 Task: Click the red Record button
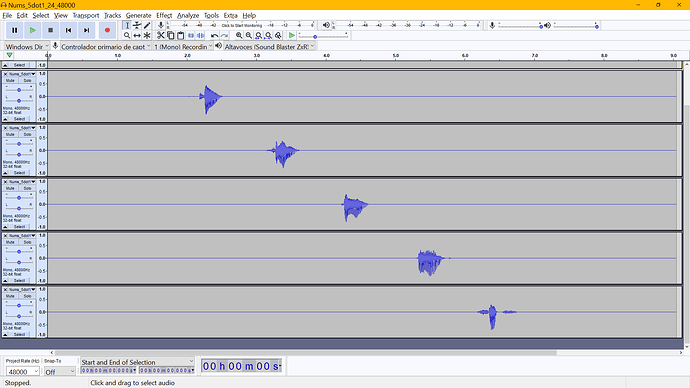coord(107,30)
